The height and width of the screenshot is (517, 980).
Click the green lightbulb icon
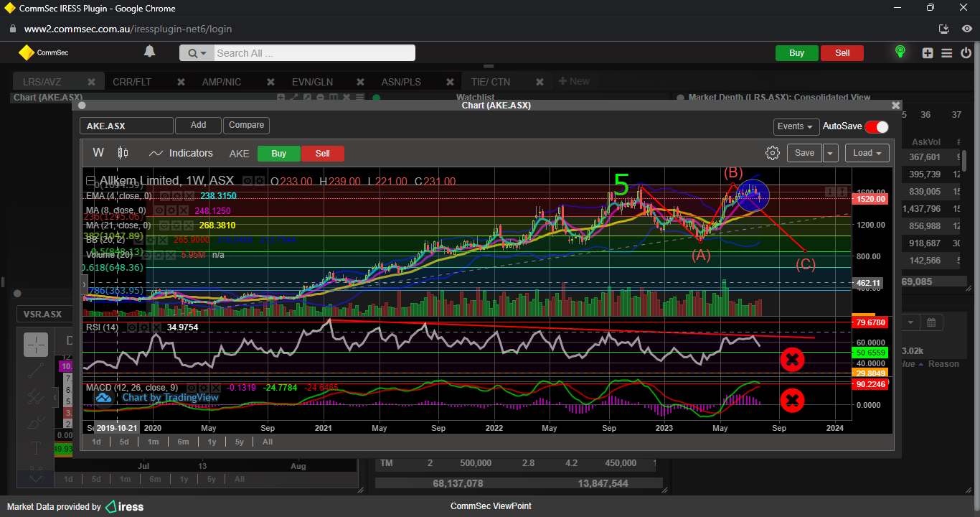(x=900, y=52)
